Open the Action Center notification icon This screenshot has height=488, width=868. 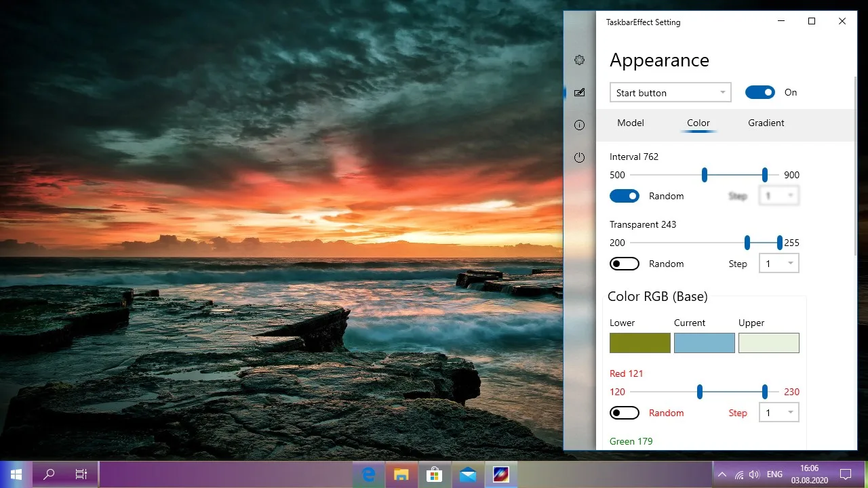(846, 474)
